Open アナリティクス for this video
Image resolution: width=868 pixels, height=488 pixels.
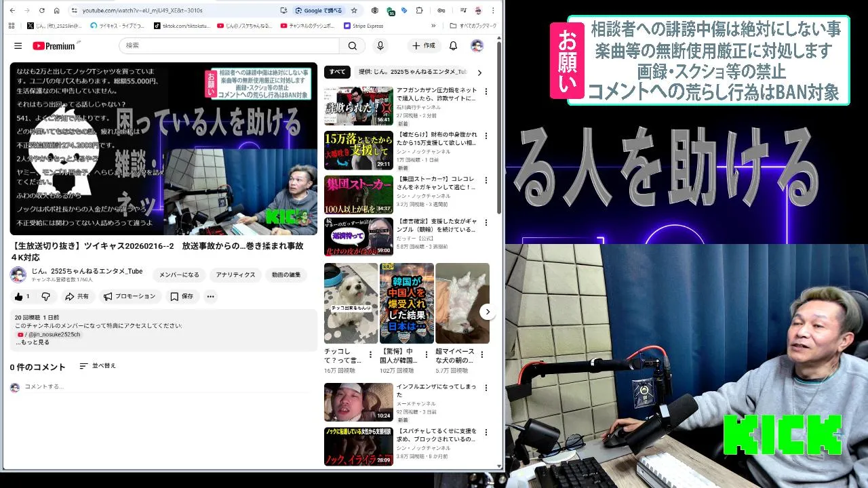[x=235, y=274]
